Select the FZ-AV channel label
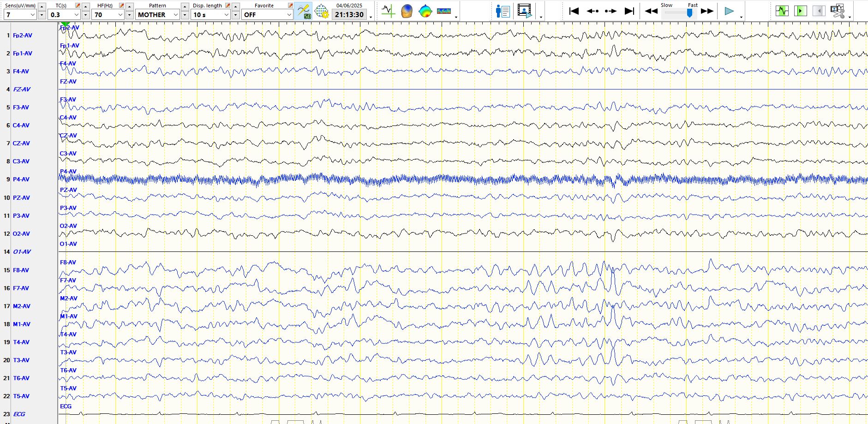The image size is (868, 424). tap(22, 90)
